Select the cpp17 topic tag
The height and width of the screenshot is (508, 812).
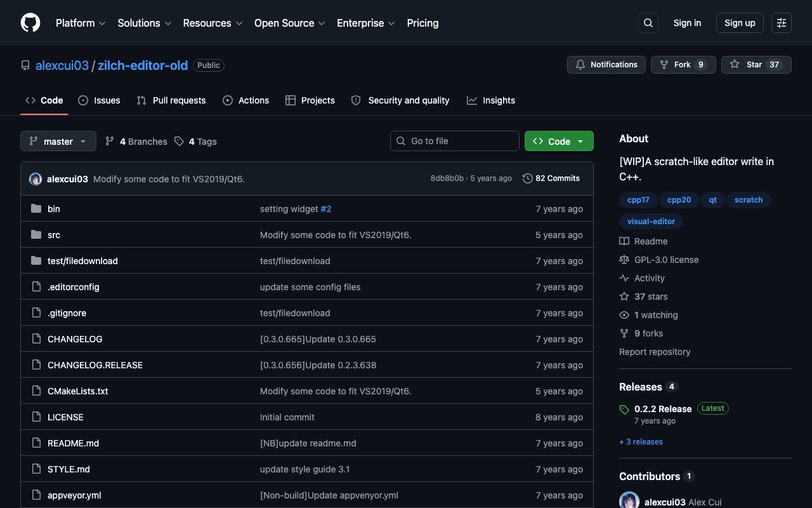638,200
